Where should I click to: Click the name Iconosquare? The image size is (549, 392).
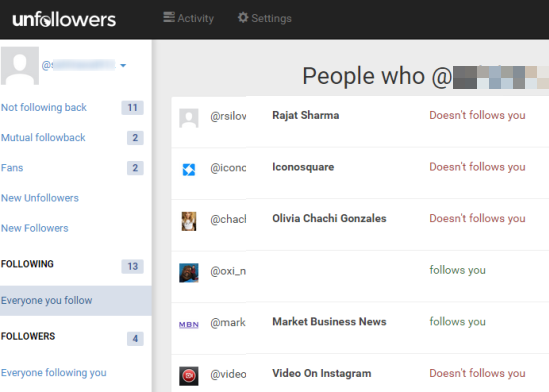point(303,167)
